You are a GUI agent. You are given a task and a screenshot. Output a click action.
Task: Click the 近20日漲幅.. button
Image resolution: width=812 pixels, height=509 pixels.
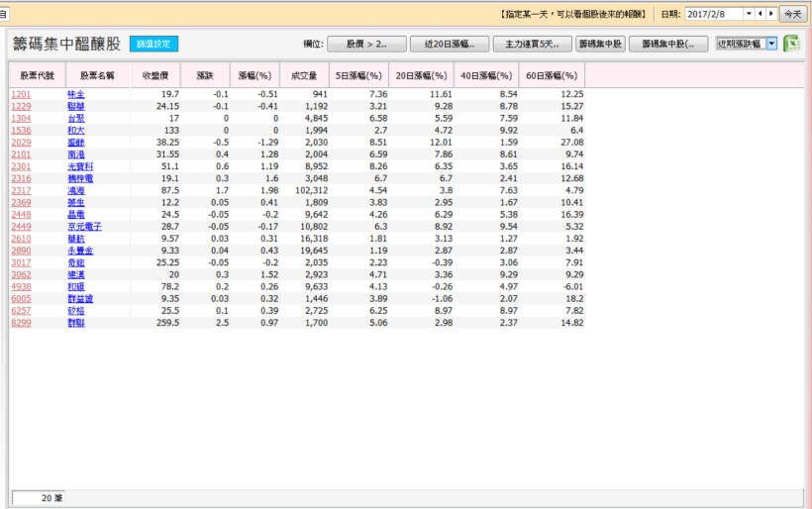coord(450,44)
